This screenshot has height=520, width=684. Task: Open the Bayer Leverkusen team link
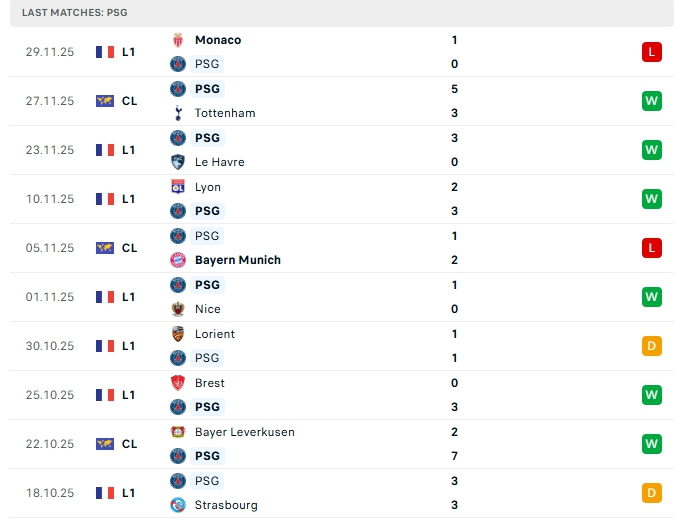tap(244, 432)
